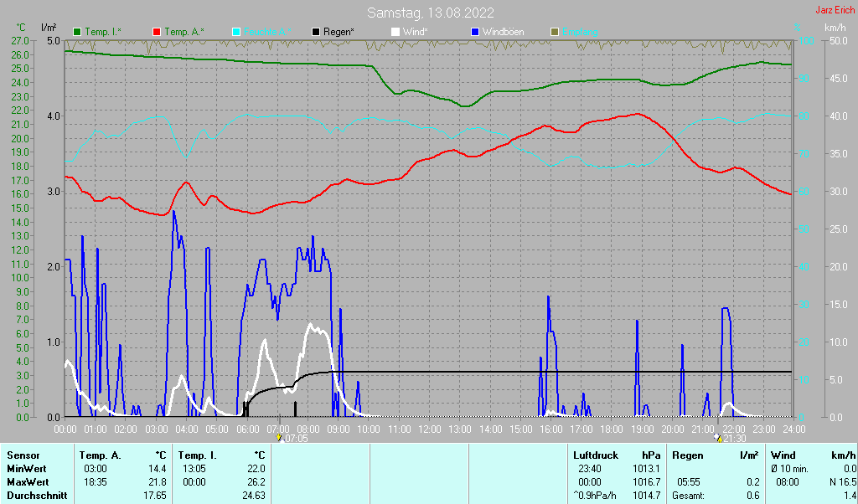The width and height of the screenshot is (858, 504).
Task: Click the sunrise marker at 07:05
Action: tap(279, 437)
